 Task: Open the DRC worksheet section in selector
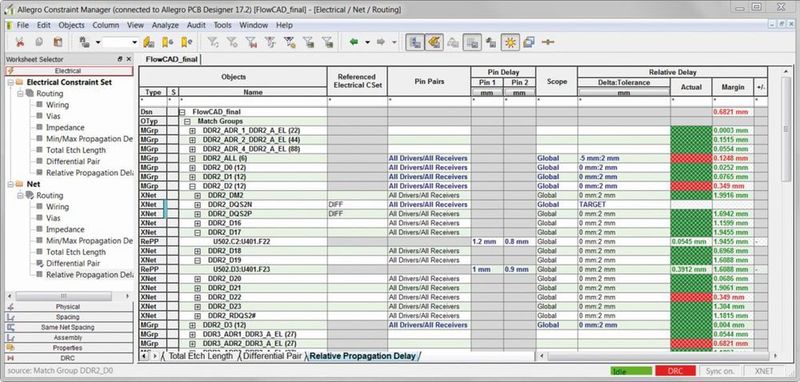[68, 358]
